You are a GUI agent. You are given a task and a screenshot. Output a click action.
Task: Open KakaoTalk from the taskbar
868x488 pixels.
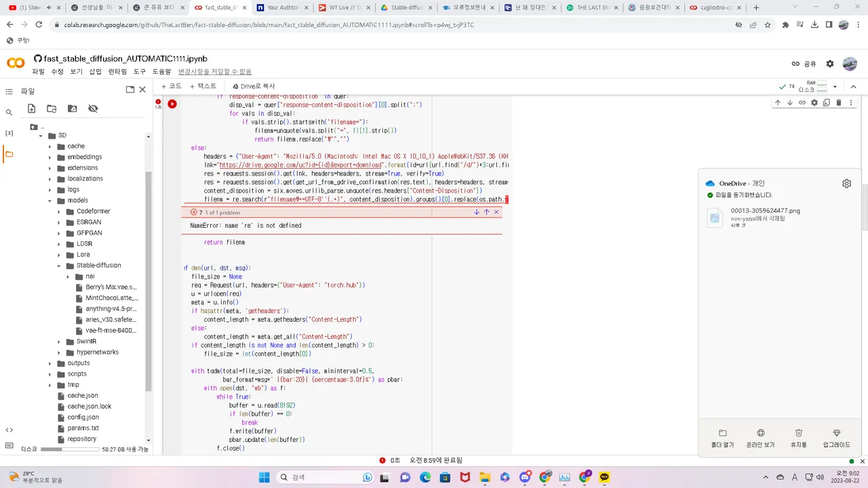coord(604,477)
